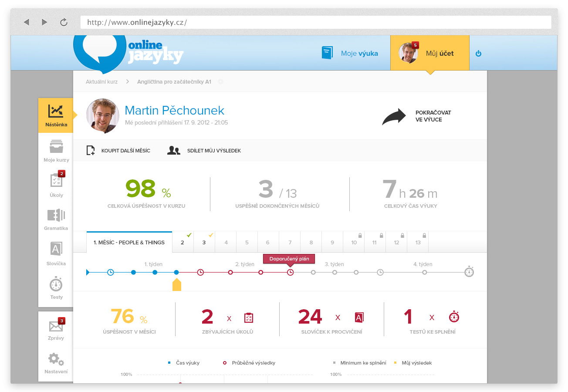Click the power logout icon
This screenshot has height=392, width=568.
[x=478, y=54]
